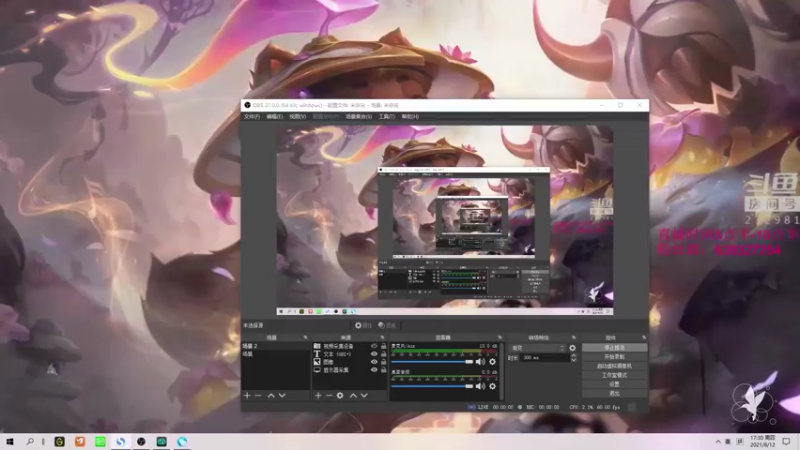
Task: Open the 帮助(H) menu in OBS
Action: pyautogui.click(x=410, y=117)
